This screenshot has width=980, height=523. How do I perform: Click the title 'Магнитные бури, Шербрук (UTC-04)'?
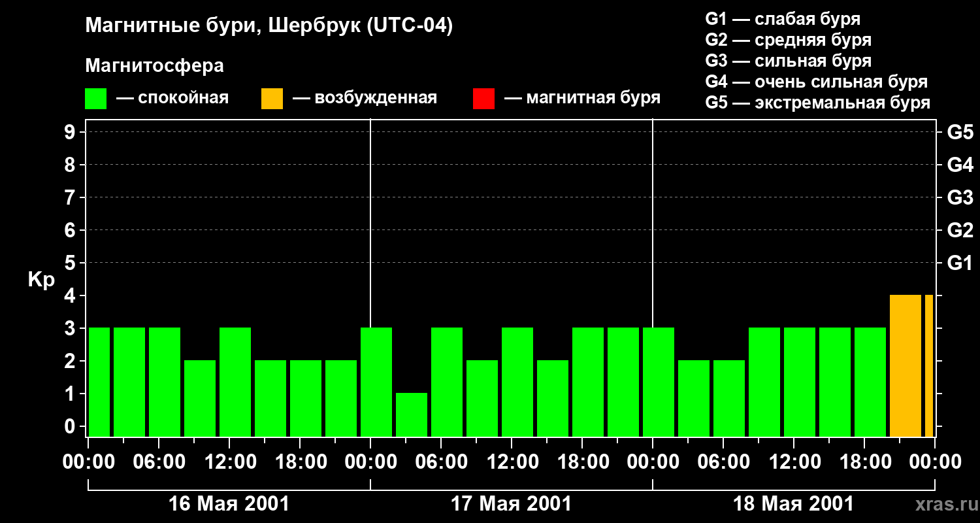[269, 27]
